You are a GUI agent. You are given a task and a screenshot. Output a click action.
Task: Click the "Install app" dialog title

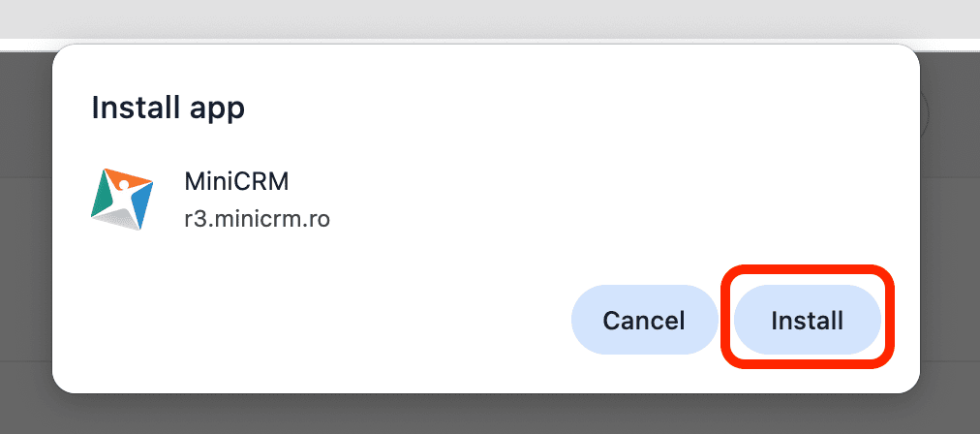click(x=168, y=108)
